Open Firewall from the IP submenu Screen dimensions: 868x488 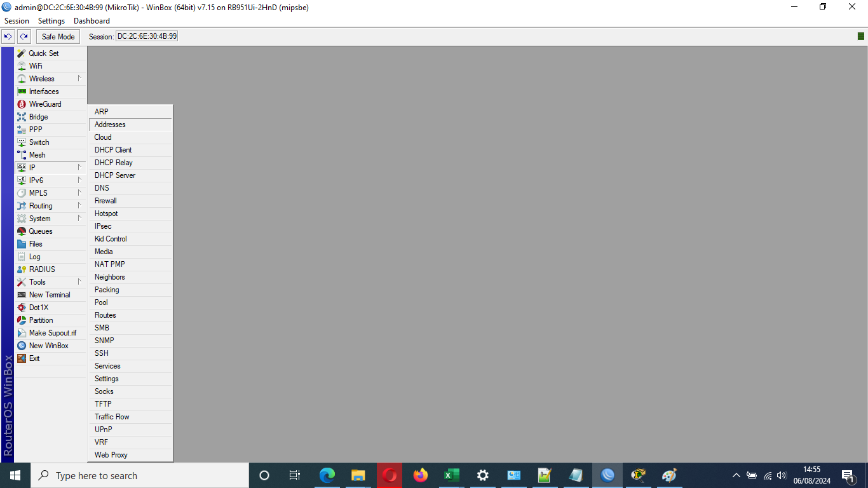(130, 201)
